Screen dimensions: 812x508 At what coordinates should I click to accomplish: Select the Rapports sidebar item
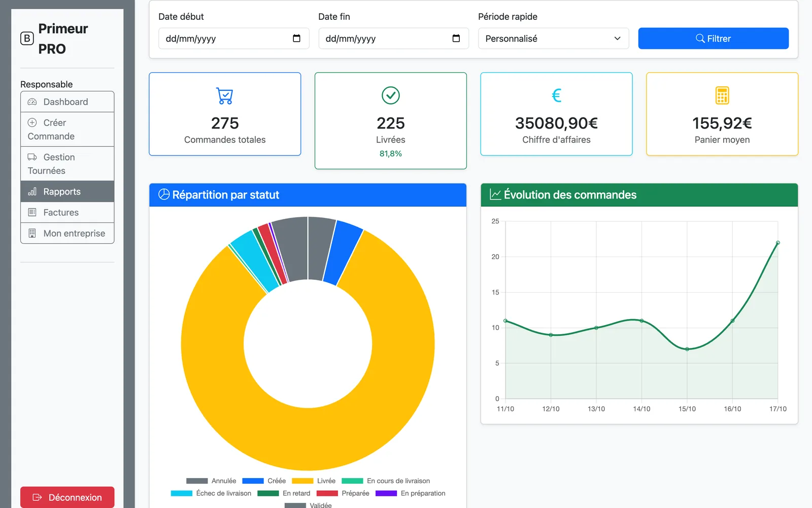pos(67,192)
